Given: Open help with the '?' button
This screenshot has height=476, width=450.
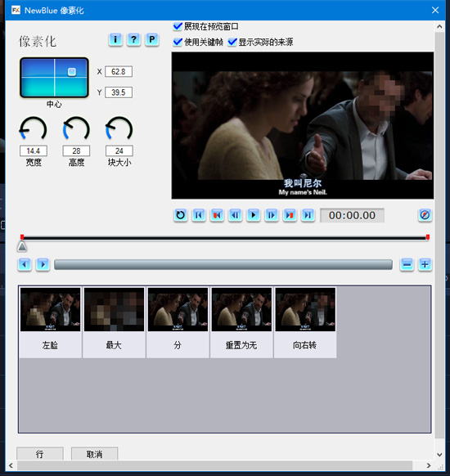Looking at the screenshot, I should (133, 39).
